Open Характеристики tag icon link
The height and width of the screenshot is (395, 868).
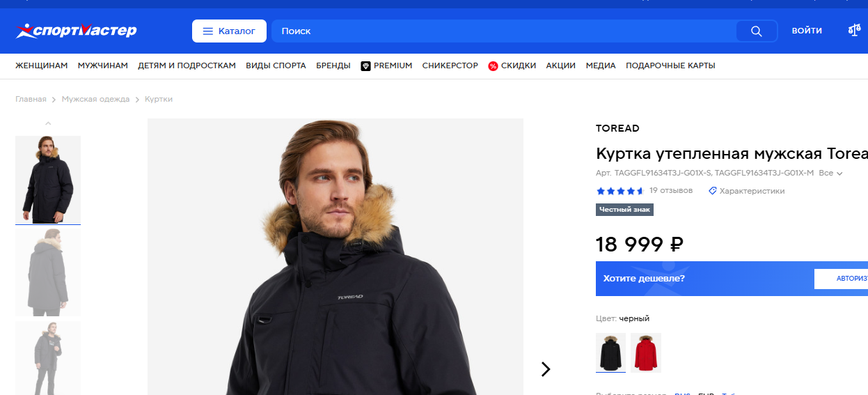[x=712, y=191]
